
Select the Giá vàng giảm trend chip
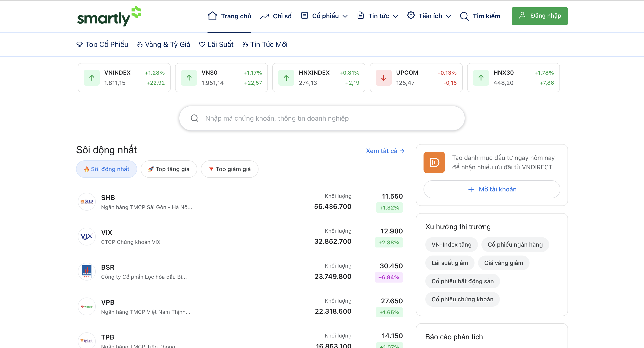(504, 263)
